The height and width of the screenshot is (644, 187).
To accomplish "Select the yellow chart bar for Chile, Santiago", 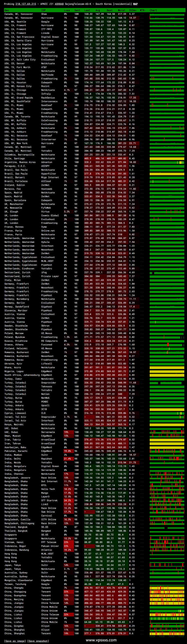I will click(167, 158).
